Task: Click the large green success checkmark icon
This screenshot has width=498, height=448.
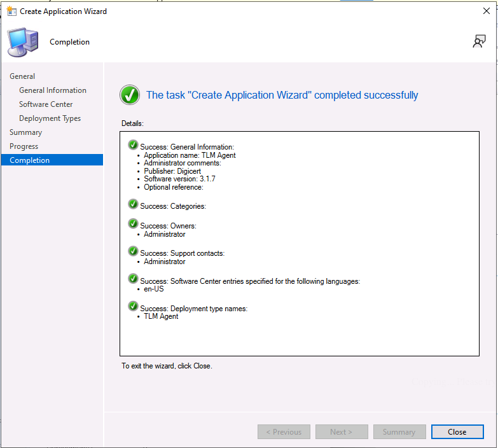Action: [x=130, y=95]
